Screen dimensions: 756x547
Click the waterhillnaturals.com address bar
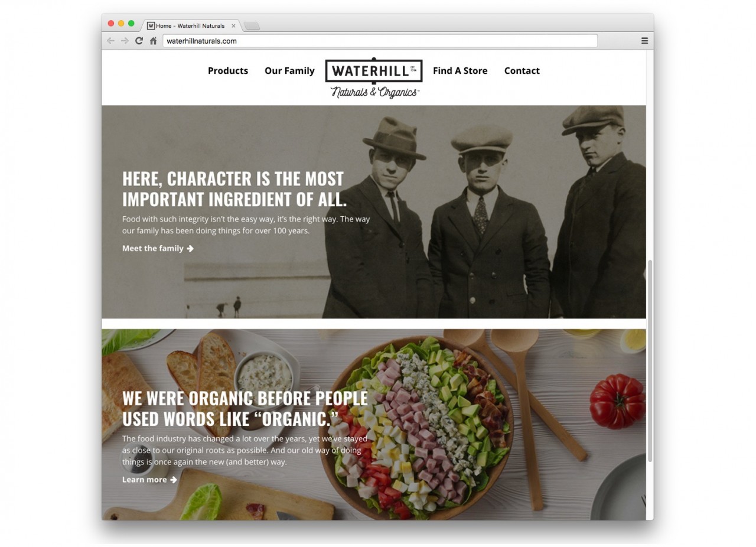tap(380, 41)
